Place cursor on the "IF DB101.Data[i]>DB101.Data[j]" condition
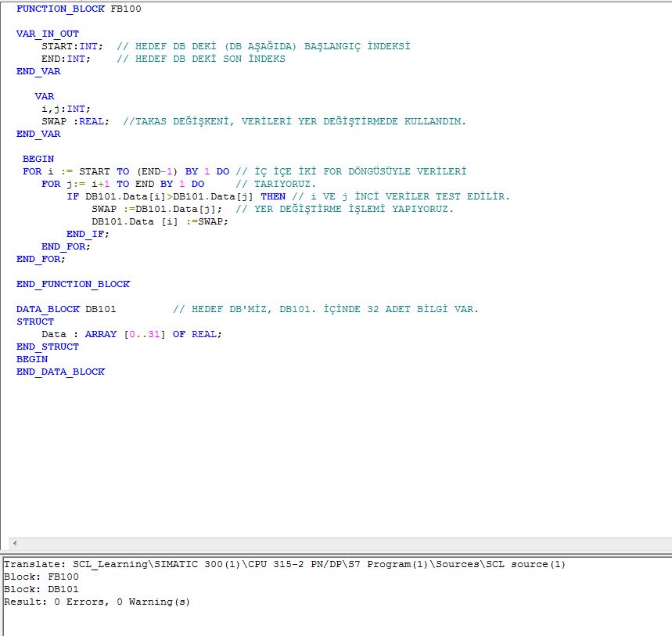The image size is (672, 636). [160, 196]
